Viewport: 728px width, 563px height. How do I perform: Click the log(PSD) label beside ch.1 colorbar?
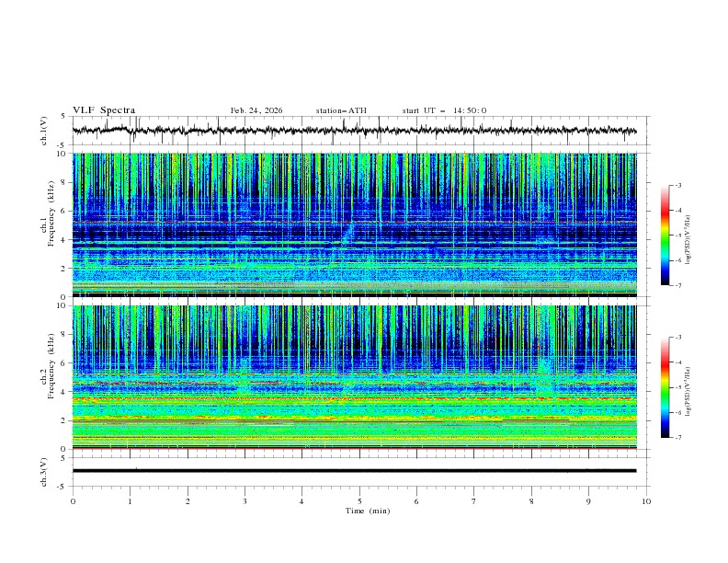click(688, 240)
